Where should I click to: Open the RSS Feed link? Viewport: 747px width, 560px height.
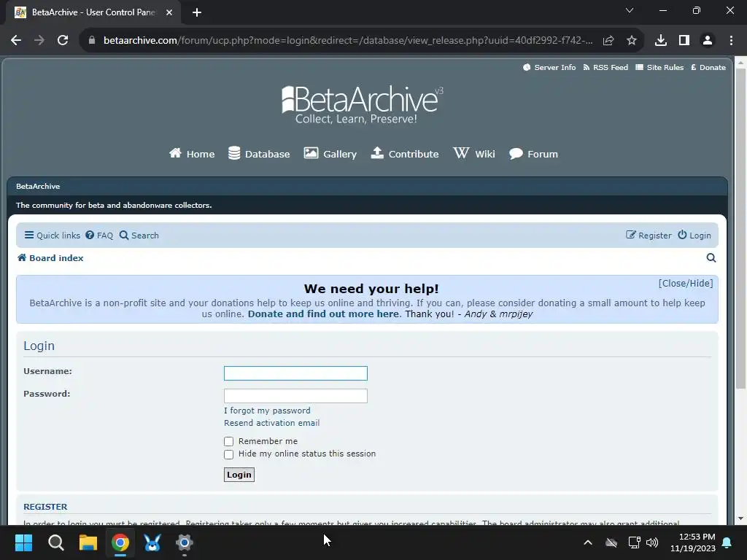pyautogui.click(x=605, y=68)
